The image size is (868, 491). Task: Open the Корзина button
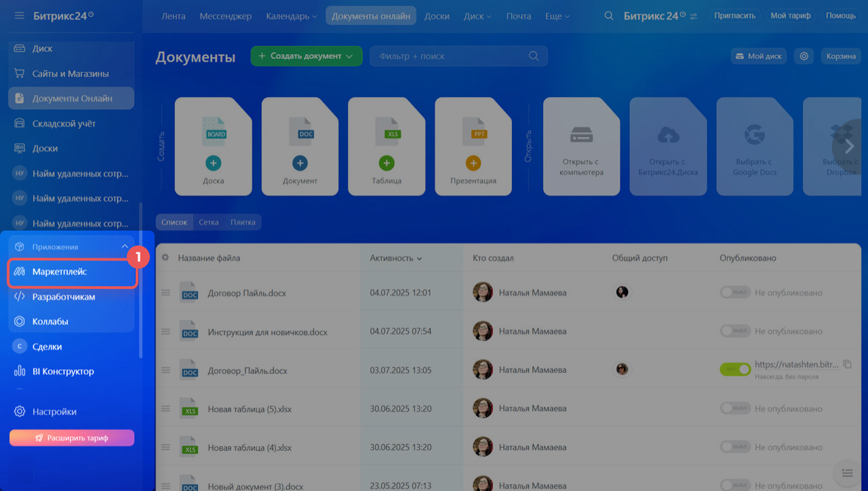pyautogui.click(x=841, y=56)
